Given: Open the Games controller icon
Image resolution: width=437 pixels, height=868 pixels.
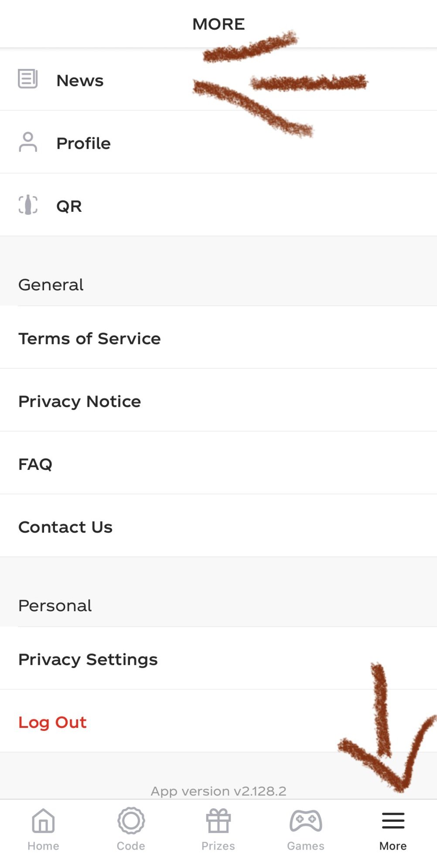Looking at the screenshot, I should pyautogui.click(x=306, y=821).
